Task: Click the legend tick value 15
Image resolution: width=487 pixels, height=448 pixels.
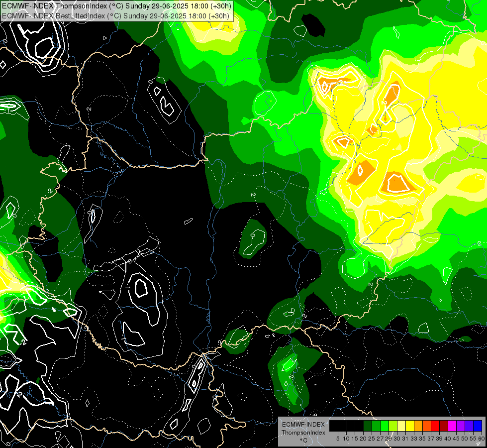Action: click(355, 439)
